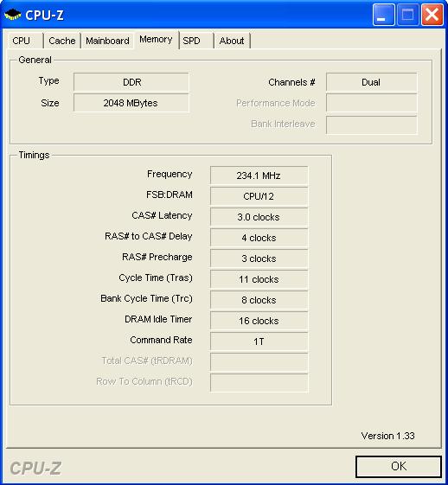Viewport: 448px width, 485px height.
Task: Select the Mainboard tab
Action: [107, 41]
